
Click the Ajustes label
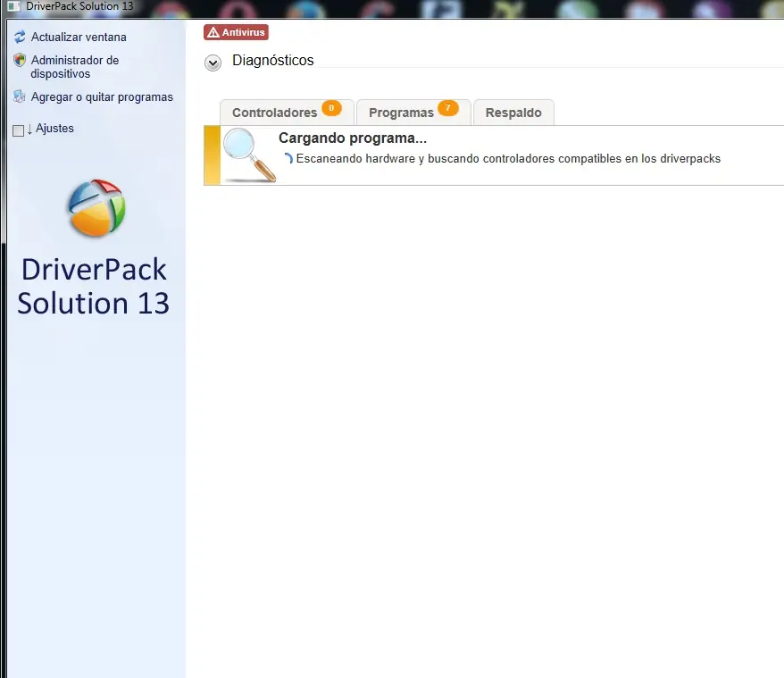[54, 128]
